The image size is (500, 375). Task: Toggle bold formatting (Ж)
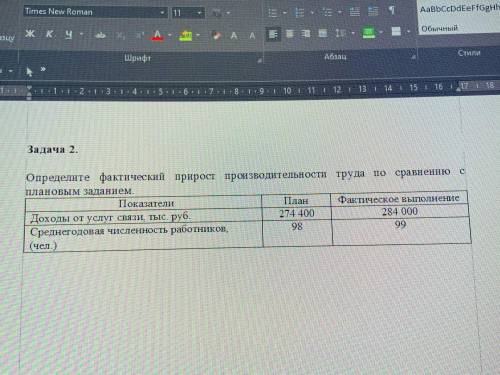click(x=30, y=34)
